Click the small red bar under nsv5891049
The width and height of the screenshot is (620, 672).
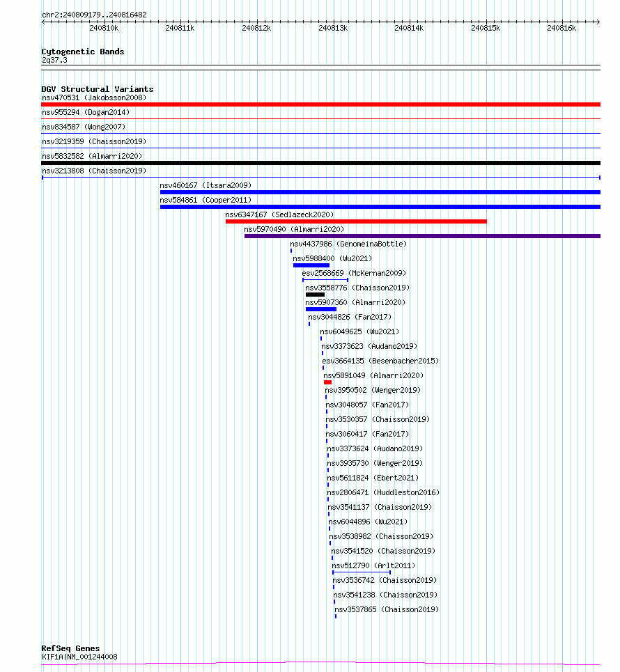pos(327,382)
